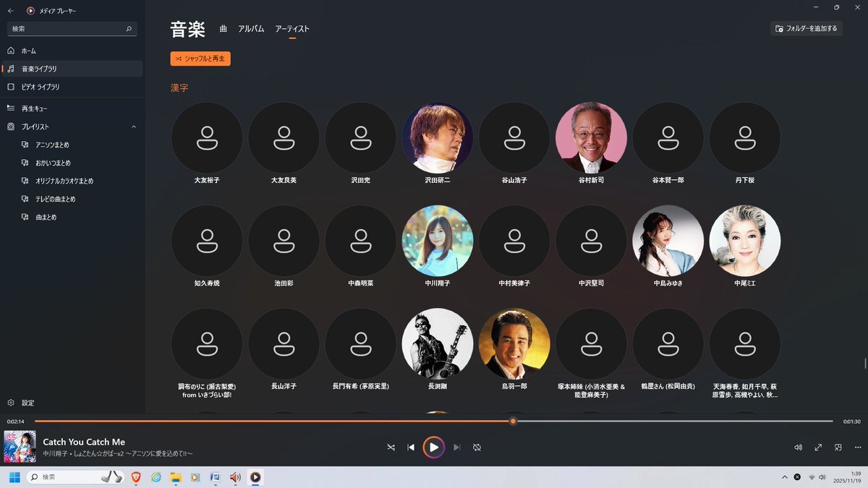Switch player to full screen view
The height and width of the screenshot is (488, 868).
tap(818, 448)
